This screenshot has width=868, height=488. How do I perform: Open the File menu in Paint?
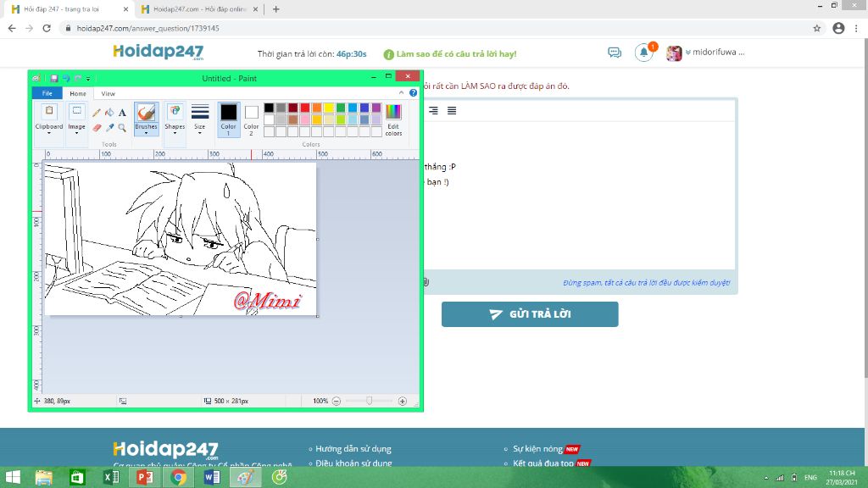coord(47,93)
